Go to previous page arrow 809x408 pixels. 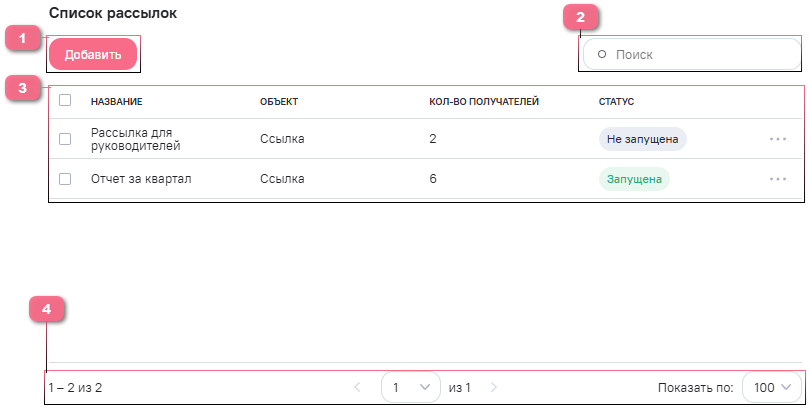coord(358,387)
